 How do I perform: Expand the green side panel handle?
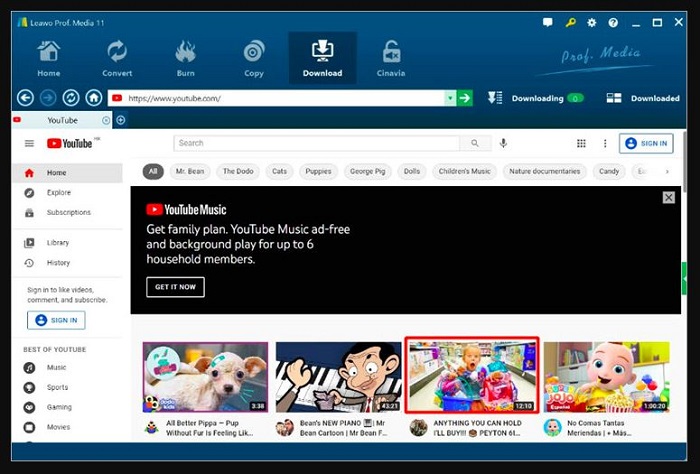684,279
